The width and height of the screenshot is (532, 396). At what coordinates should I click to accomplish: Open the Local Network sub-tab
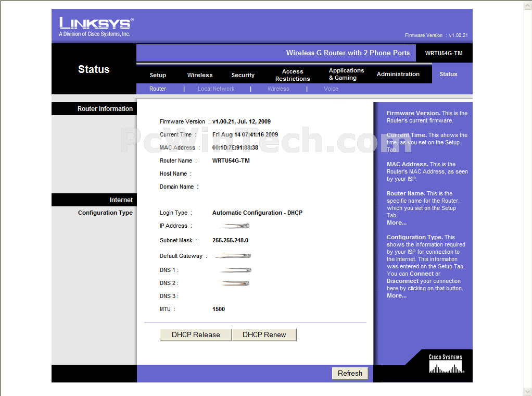[216, 89]
